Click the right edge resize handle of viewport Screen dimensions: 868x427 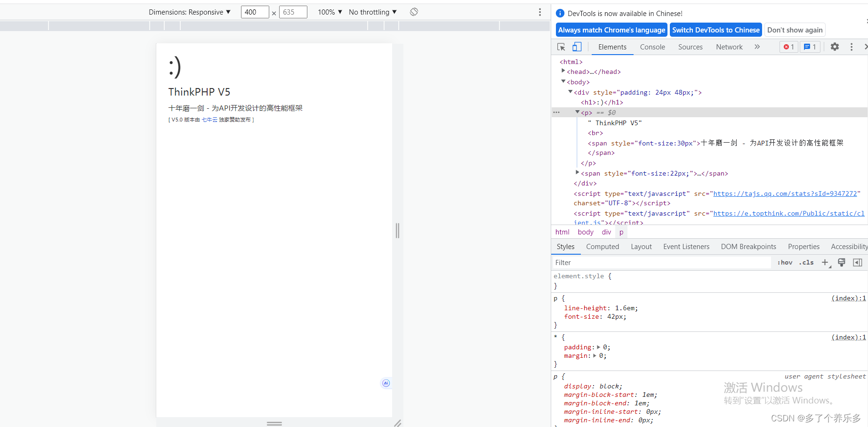pos(398,230)
